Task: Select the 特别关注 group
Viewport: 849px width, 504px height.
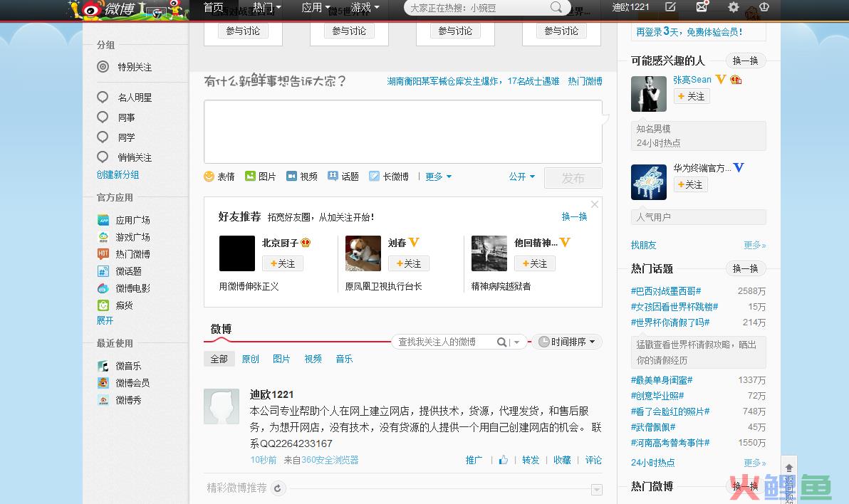Action: pos(125,67)
